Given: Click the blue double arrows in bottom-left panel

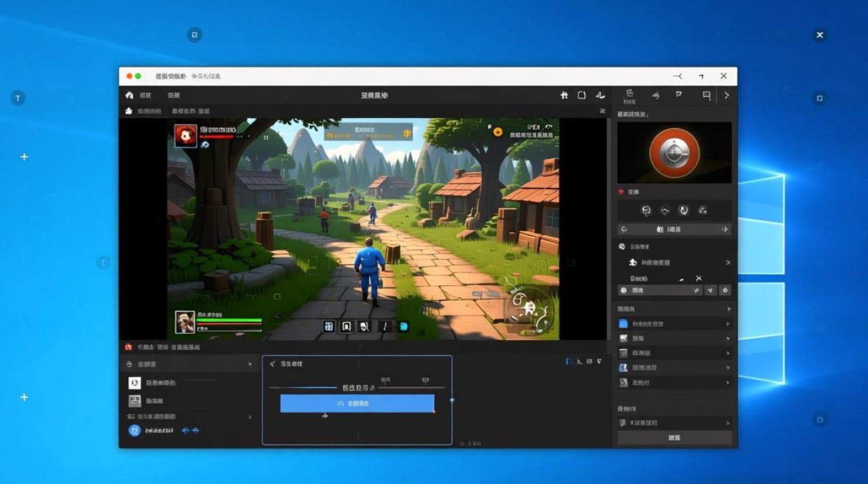Looking at the screenshot, I should 190,430.
